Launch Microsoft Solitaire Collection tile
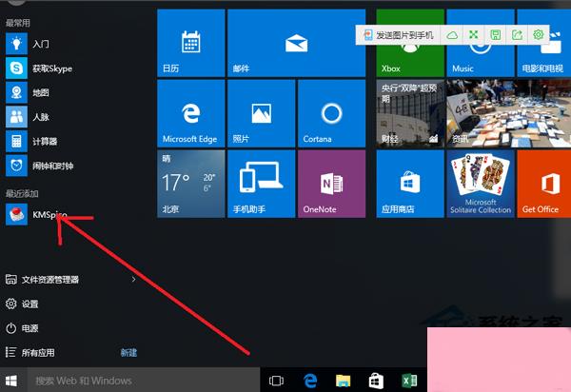Viewport: 571px width, 392px height. pyautogui.click(x=481, y=184)
